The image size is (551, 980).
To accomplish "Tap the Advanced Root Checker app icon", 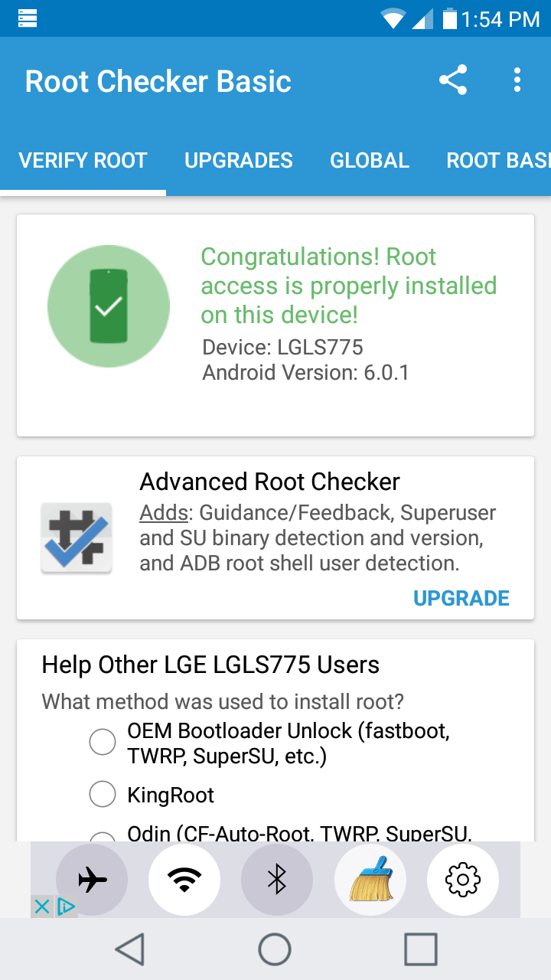I will [76, 537].
